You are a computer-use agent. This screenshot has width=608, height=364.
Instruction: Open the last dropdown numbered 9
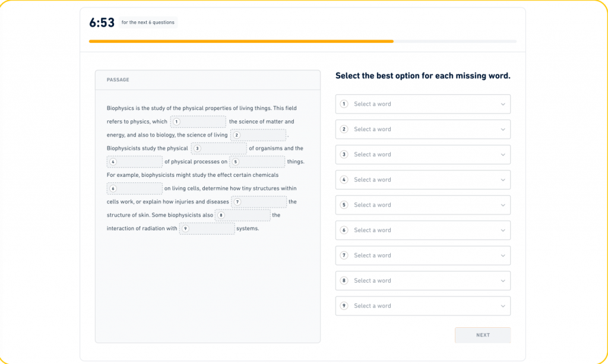tap(422, 306)
